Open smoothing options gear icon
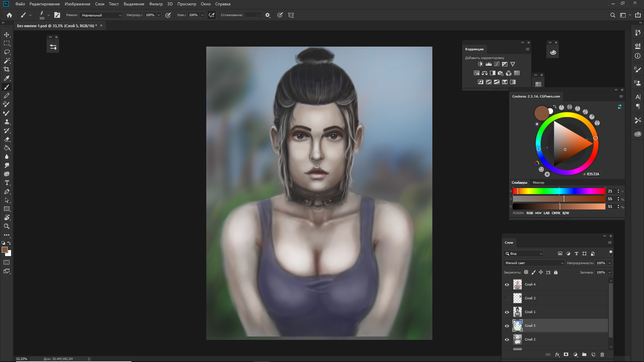The height and width of the screenshot is (362, 644). pyautogui.click(x=267, y=15)
